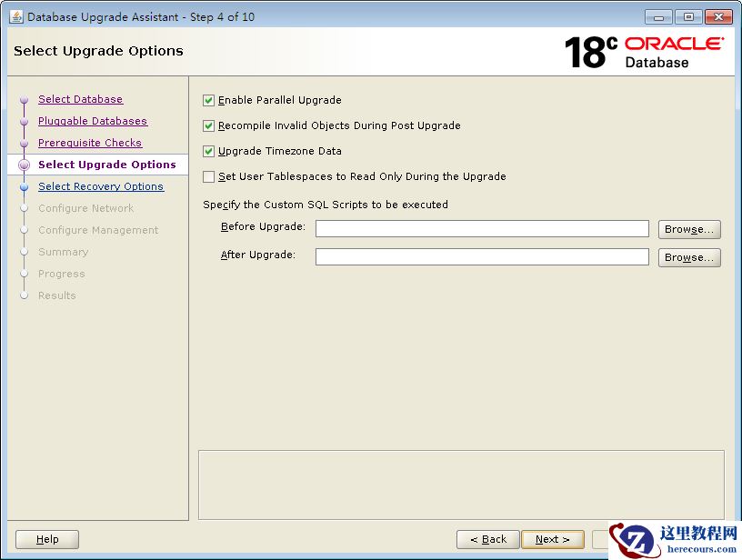Proceed with the Next button
Image resolution: width=742 pixels, height=560 pixels.
tap(552, 539)
